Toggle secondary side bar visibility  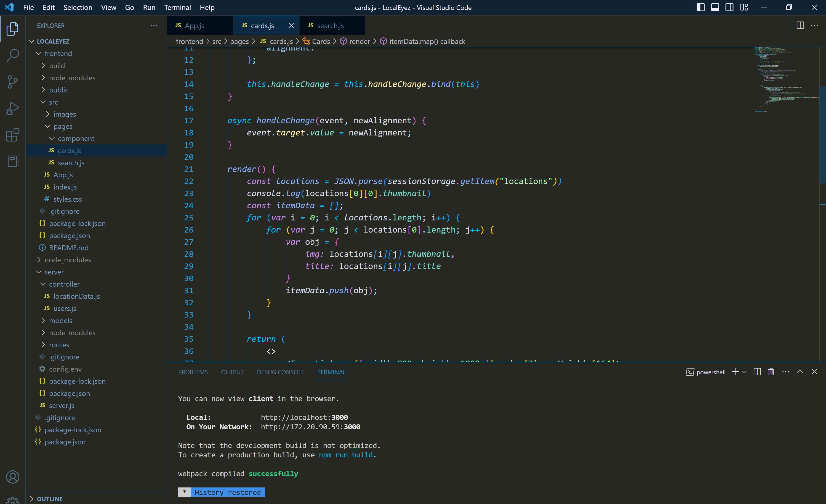coord(729,7)
